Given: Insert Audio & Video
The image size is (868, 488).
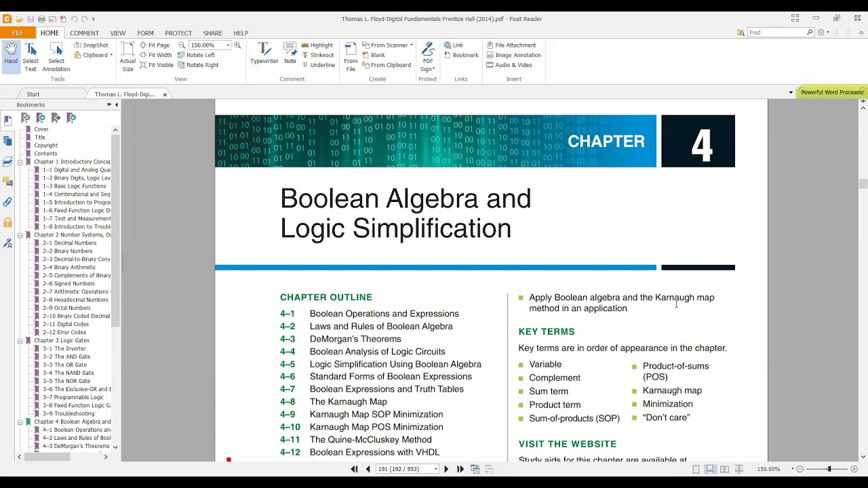Looking at the screenshot, I should pos(509,65).
